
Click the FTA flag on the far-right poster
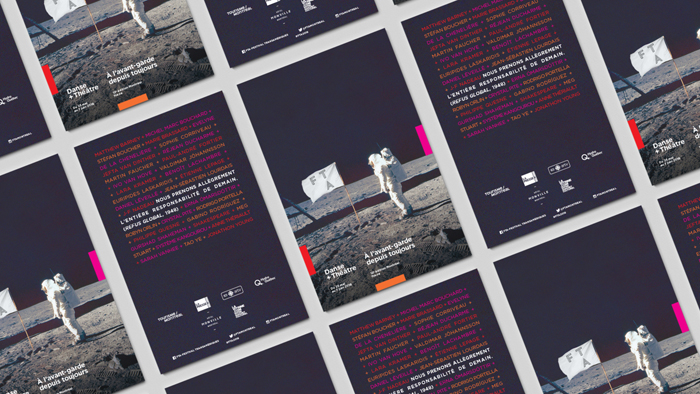click(x=650, y=57)
